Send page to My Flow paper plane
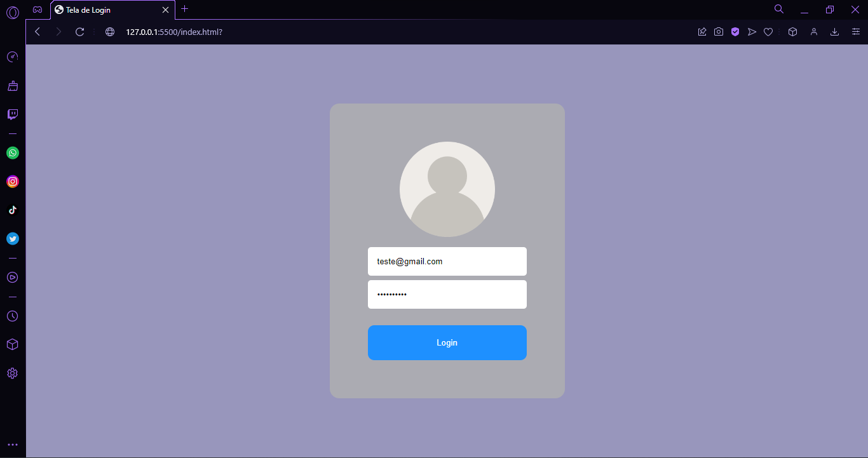 coord(752,31)
